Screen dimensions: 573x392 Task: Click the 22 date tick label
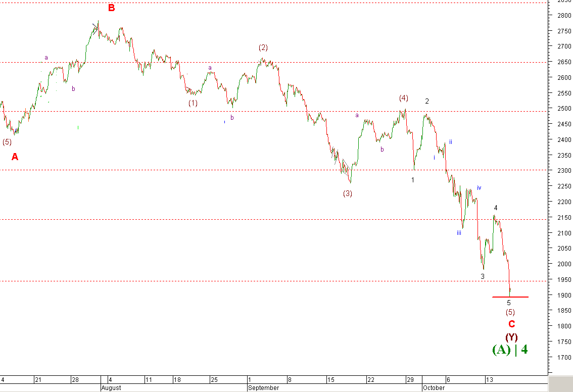[x=371, y=380]
